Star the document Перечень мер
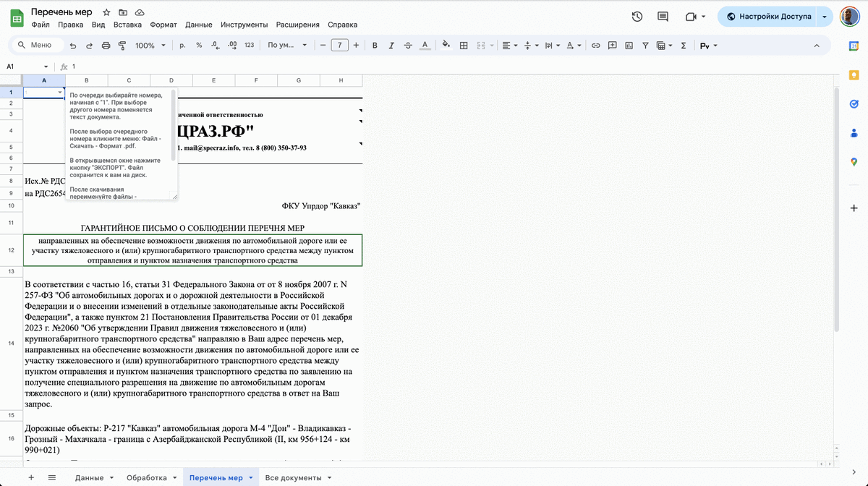This screenshot has width=868, height=486. point(106,12)
